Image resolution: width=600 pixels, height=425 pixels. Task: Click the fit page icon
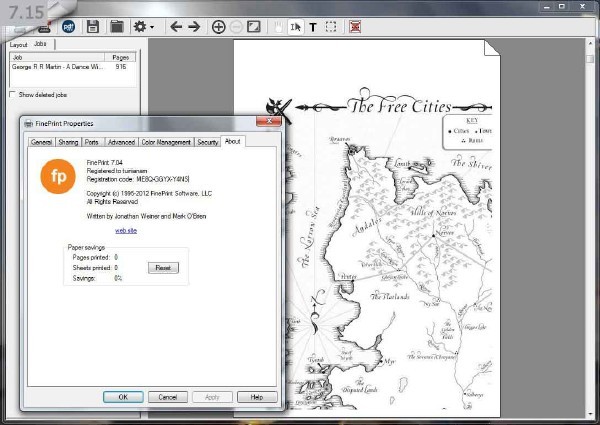(254, 27)
